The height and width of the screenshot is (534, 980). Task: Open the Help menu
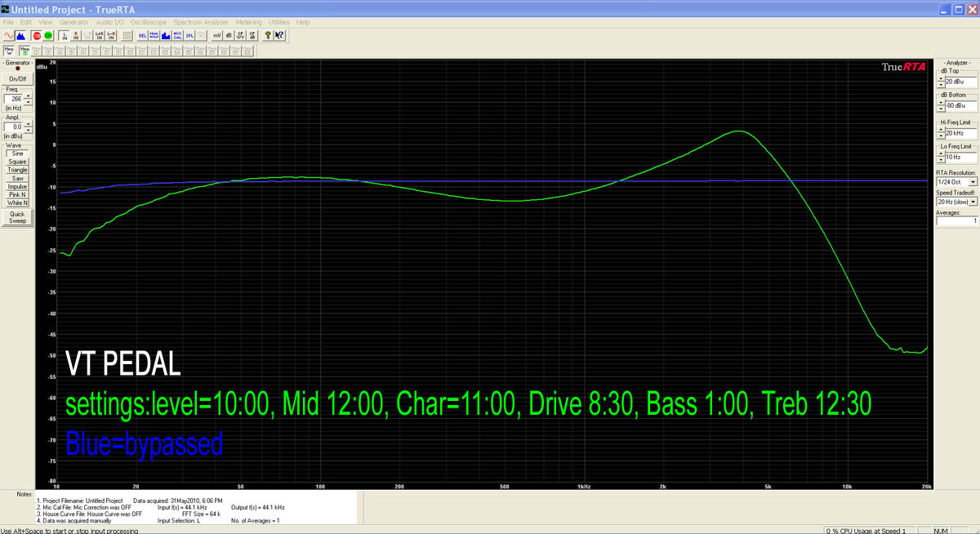(x=303, y=22)
